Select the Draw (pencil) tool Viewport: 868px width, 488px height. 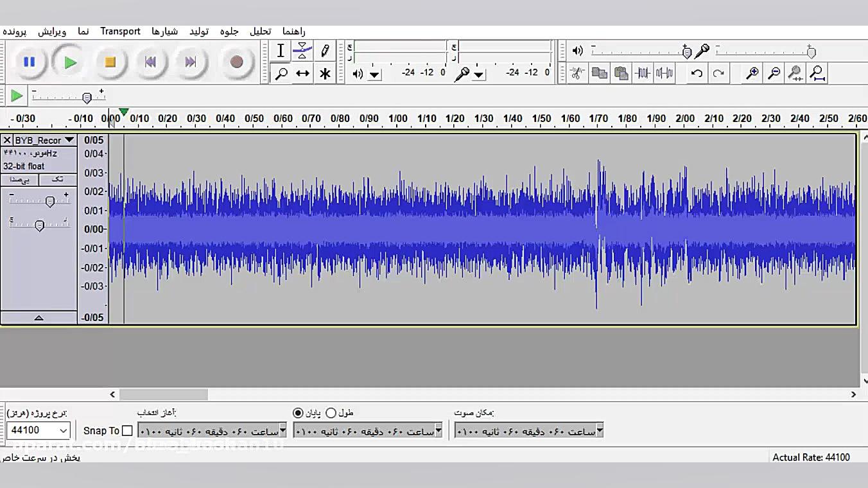[x=325, y=51]
